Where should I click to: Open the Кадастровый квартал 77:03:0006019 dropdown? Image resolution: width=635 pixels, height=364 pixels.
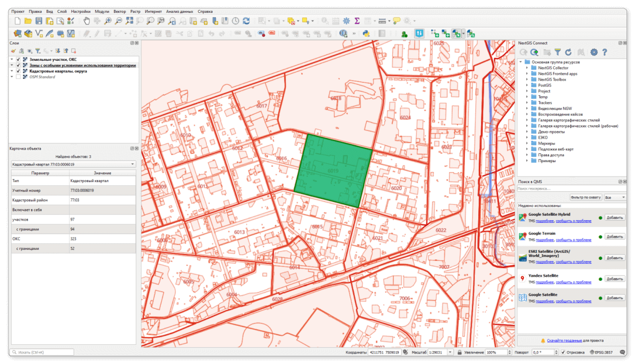coord(73,164)
